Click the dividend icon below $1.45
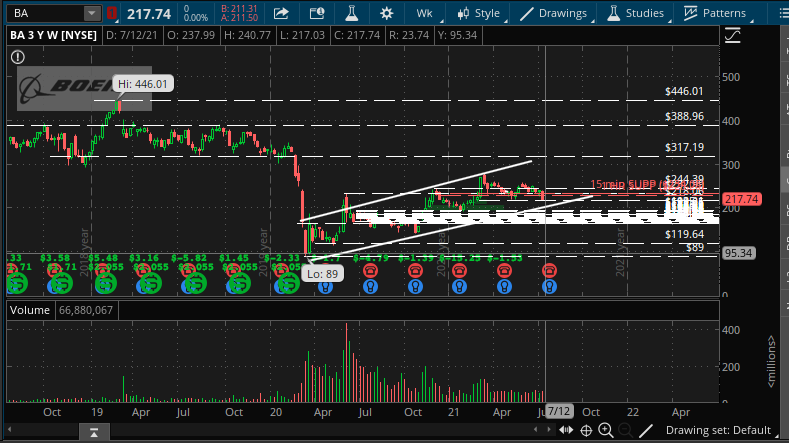This screenshot has width=789, height=443. coord(240,284)
